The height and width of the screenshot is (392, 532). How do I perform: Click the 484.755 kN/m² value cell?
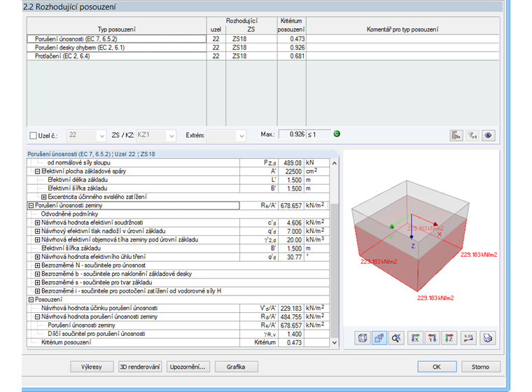click(x=291, y=316)
